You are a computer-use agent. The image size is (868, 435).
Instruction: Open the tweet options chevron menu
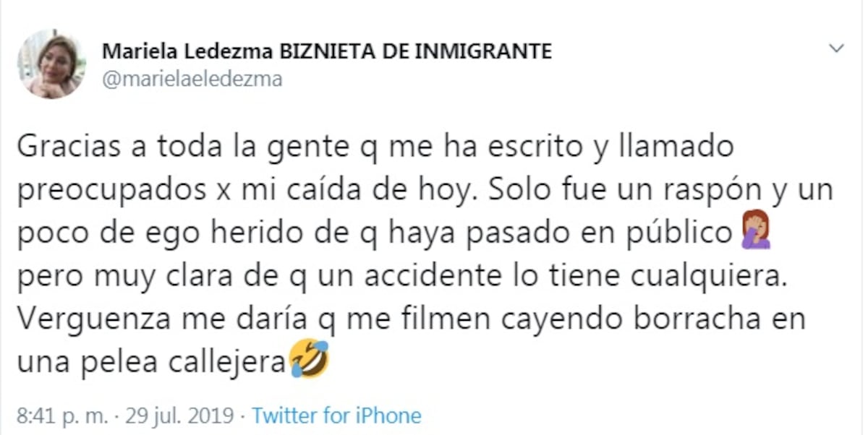click(836, 49)
